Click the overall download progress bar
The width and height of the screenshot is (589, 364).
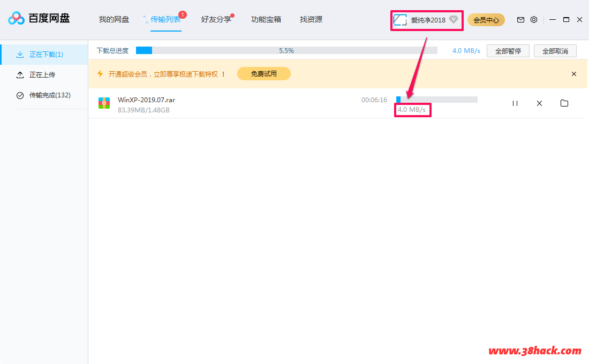(x=286, y=50)
